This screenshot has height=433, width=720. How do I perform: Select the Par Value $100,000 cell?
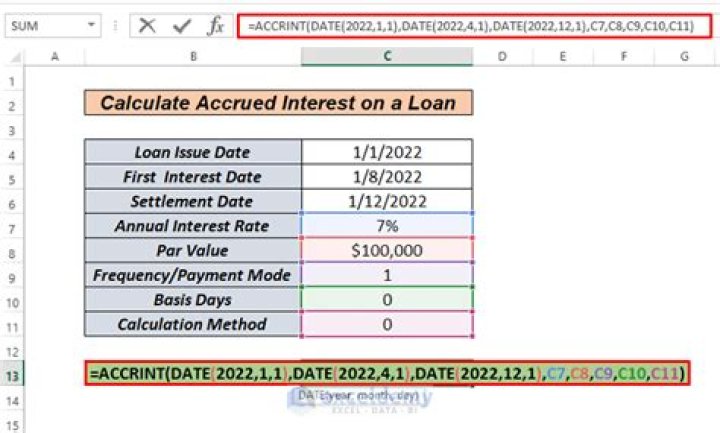(386, 250)
